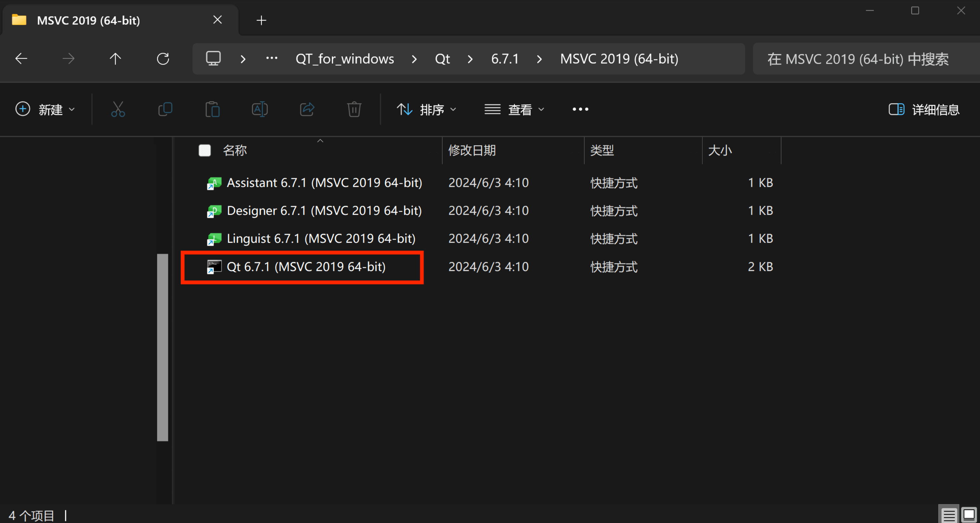Toggle the 详细信息 details pane

point(925,110)
